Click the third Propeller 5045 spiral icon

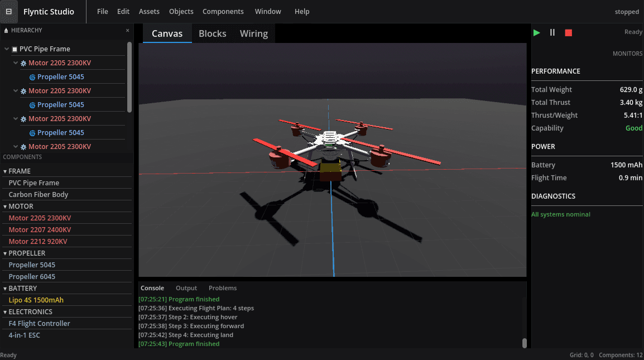click(x=32, y=133)
